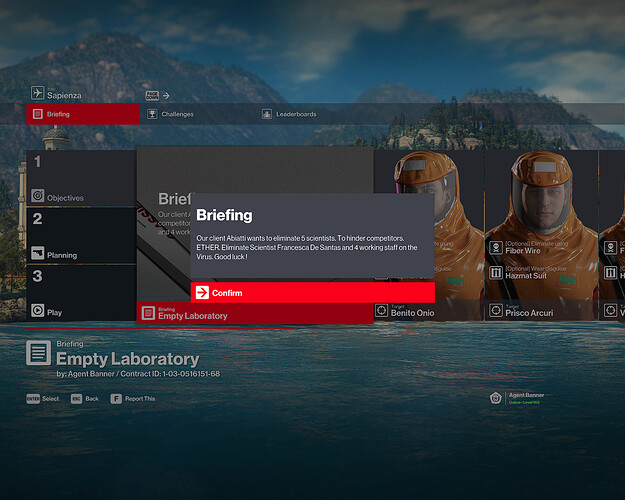
Task: Click the Briefing dialog heading
Action: pyautogui.click(x=224, y=215)
